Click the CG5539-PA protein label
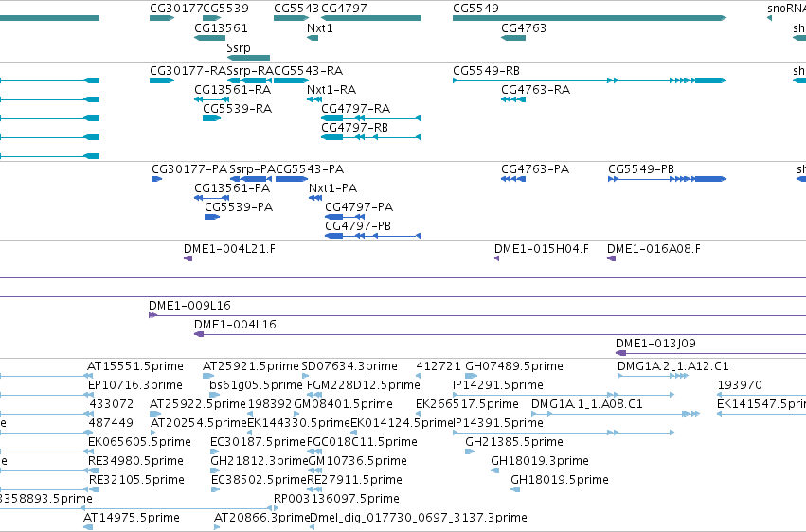Screen dimensions: 806x532 coord(239,207)
